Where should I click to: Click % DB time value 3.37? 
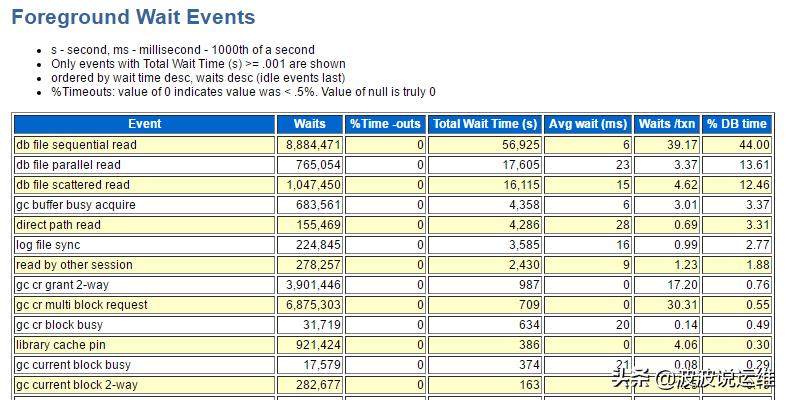coord(757,205)
